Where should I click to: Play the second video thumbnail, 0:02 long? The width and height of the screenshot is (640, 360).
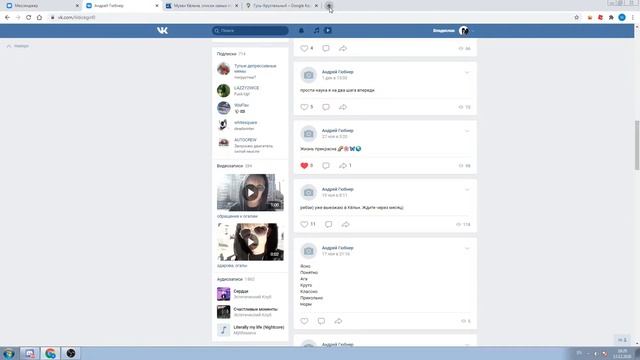(250, 242)
